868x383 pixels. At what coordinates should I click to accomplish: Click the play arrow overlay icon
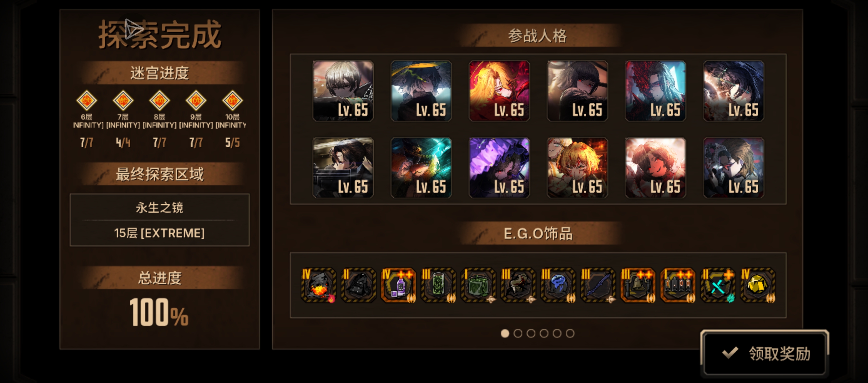point(134,29)
